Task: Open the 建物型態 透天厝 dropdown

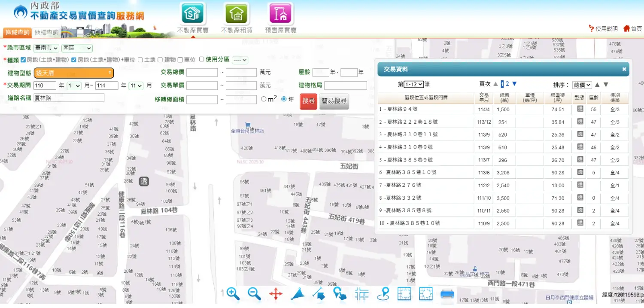Action: [74, 73]
